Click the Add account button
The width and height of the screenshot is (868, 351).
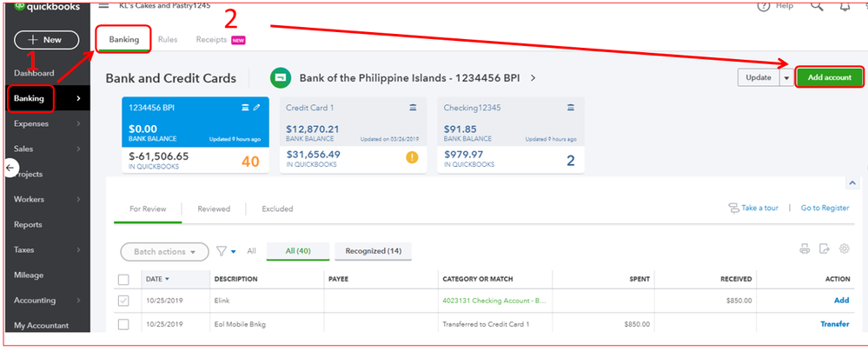click(829, 77)
